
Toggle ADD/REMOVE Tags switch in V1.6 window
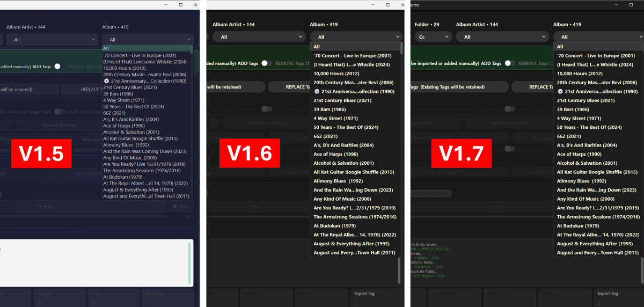[x=267, y=63]
